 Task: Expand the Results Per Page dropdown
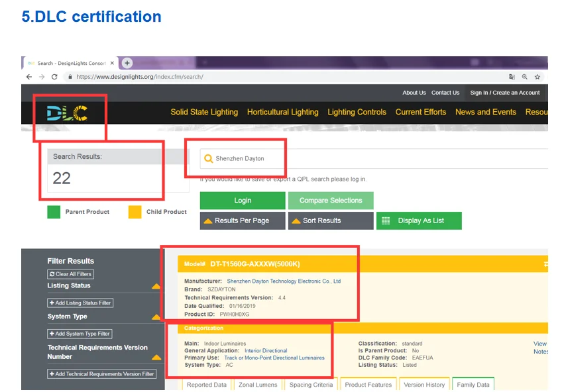pyautogui.click(x=243, y=220)
